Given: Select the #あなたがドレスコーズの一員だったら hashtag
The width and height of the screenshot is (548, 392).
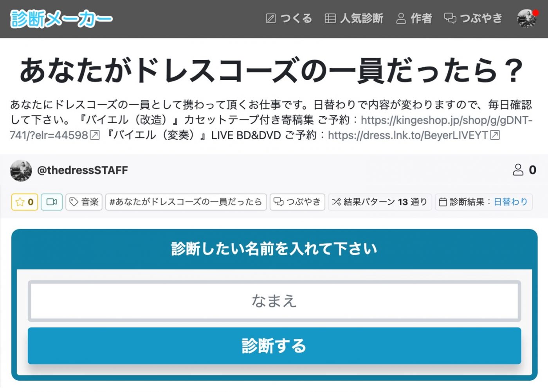Looking at the screenshot, I should click(x=185, y=202).
